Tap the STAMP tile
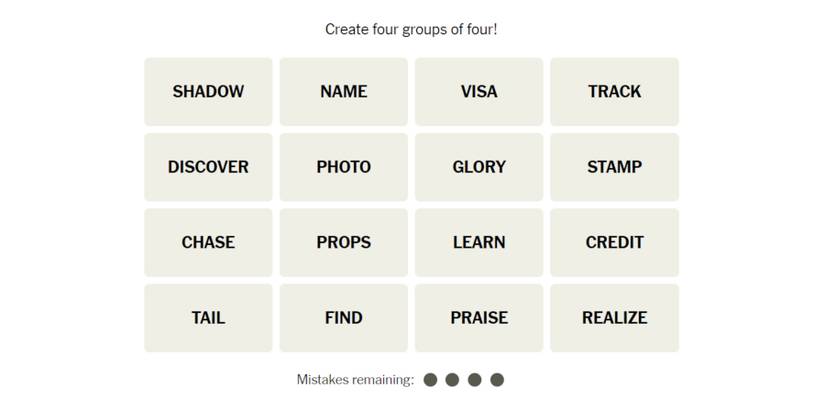Image resolution: width=825 pixels, height=413 pixels. pos(614,167)
